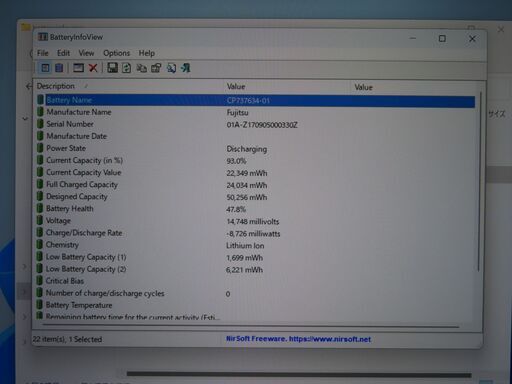Click the Fujitsu manufacturer value
The image size is (512, 384).
click(237, 113)
